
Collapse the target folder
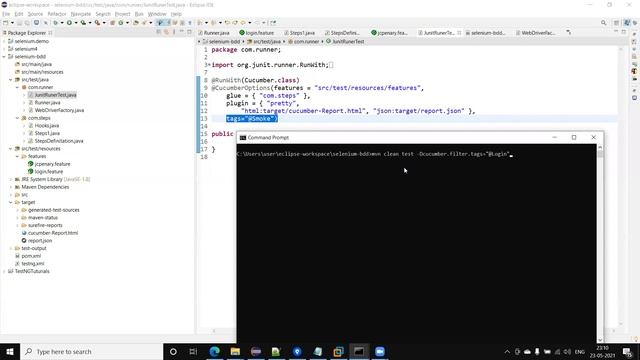coord(11,202)
